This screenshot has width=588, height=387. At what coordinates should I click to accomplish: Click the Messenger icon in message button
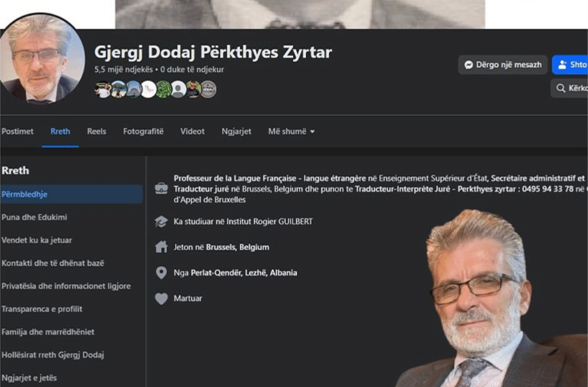coord(468,65)
